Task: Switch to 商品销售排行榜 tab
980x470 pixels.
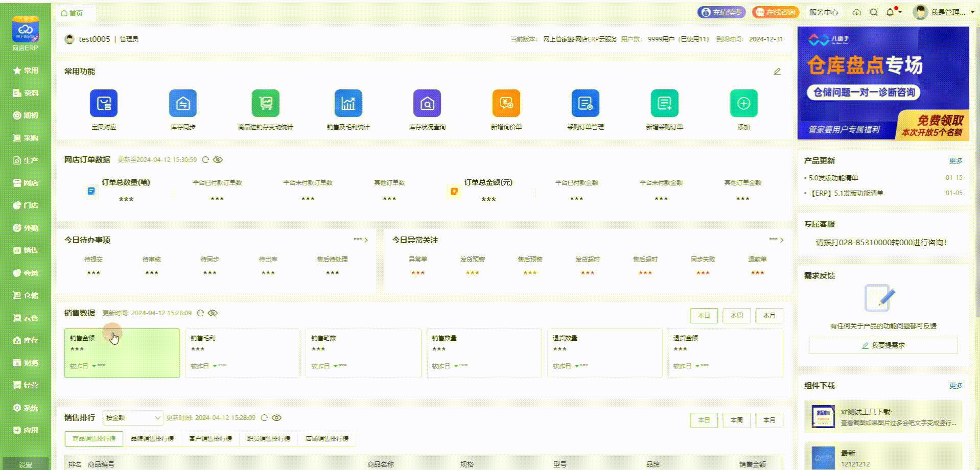Action: 94,439
